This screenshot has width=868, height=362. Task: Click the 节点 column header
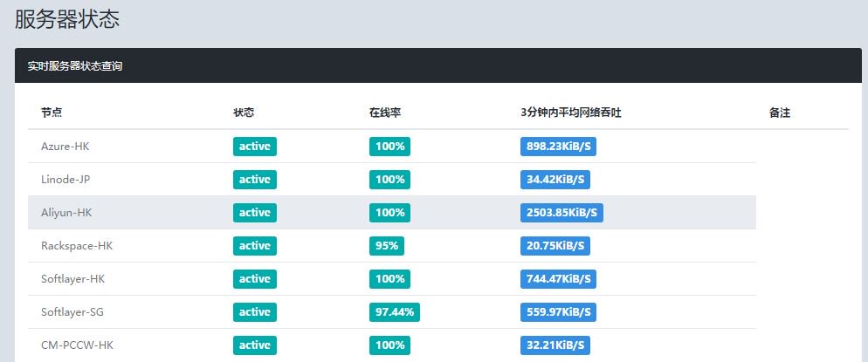pyautogui.click(x=52, y=113)
